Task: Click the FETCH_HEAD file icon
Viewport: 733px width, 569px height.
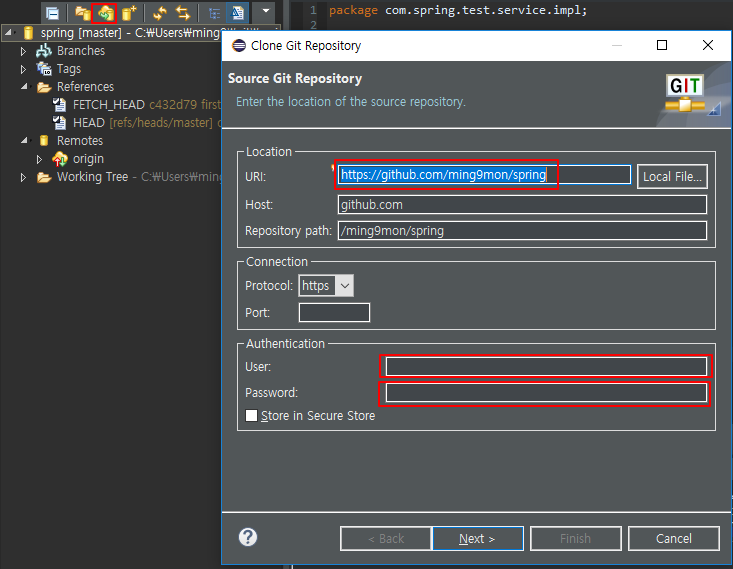Action: 59,104
